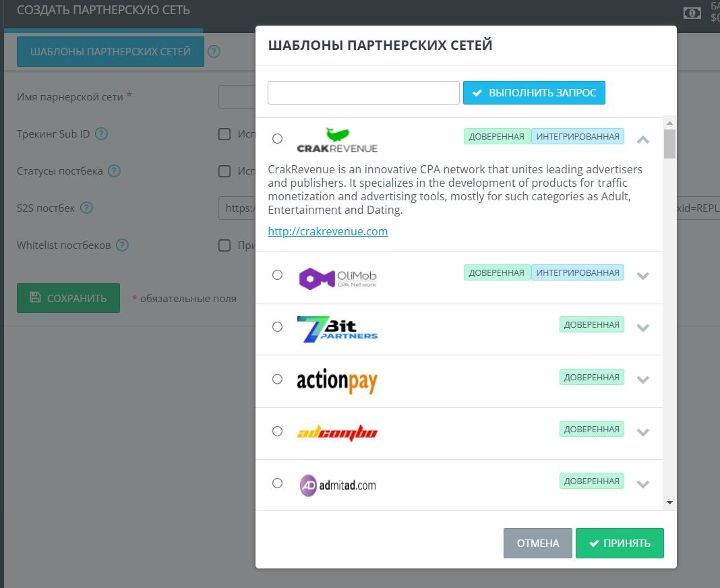Click the ДОВЕРЕННАЯ badge on 7Bit Partners
This screenshot has width=720, height=588.
pyautogui.click(x=591, y=325)
